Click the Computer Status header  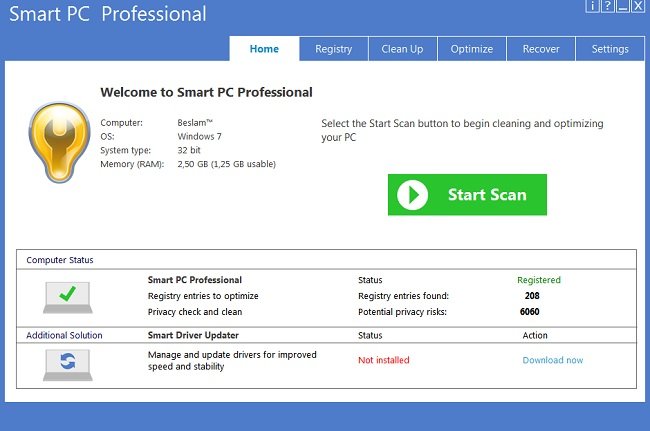point(60,260)
